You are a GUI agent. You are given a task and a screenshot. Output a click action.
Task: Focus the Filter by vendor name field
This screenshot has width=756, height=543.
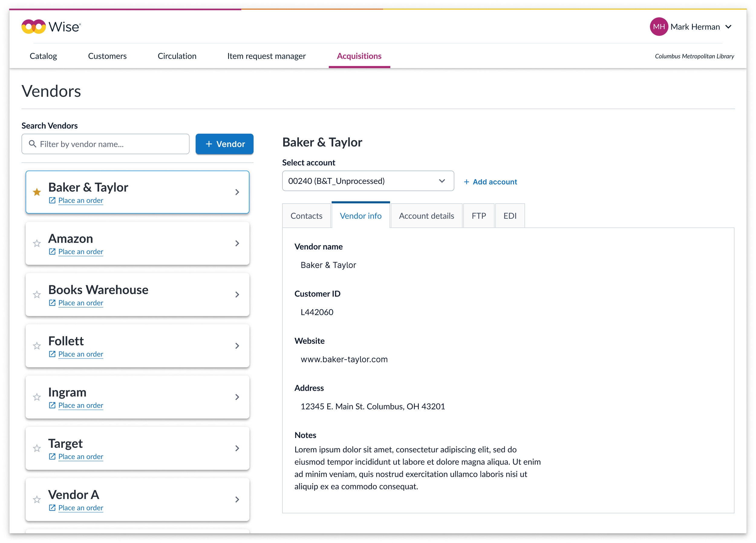(x=105, y=144)
